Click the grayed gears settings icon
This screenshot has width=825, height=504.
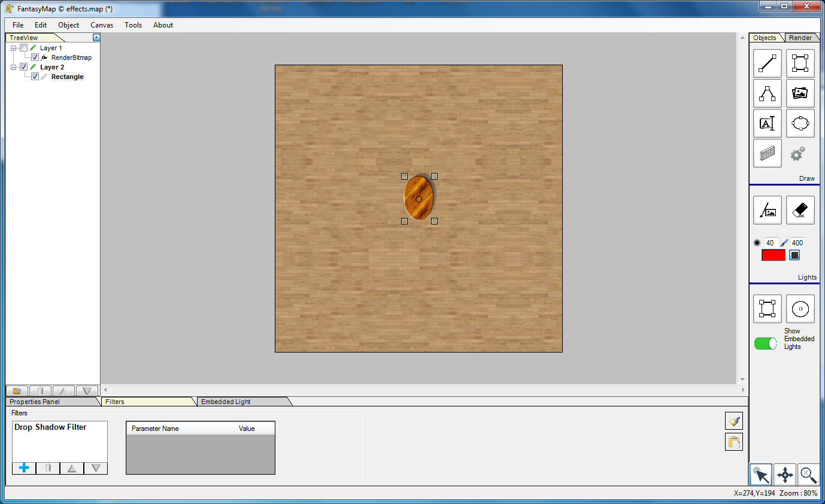click(798, 154)
